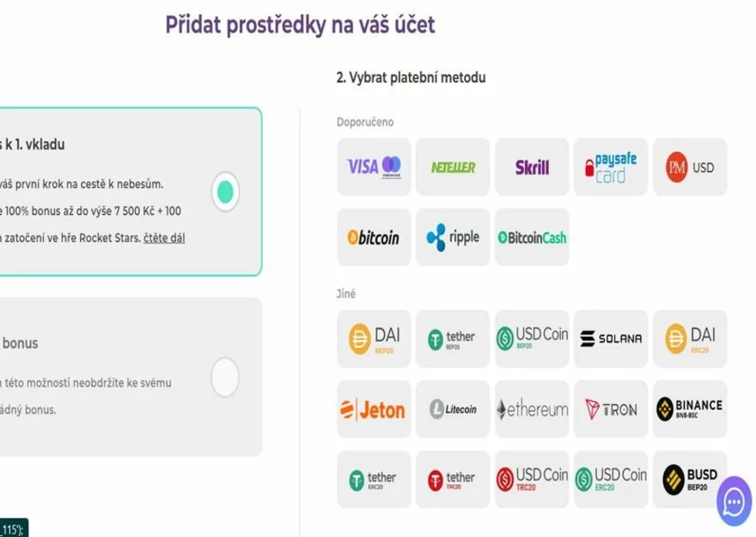756x537 pixels.
Task: Select the DAI BEP20 payment tile
Action: pyautogui.click(x=374, y=338)
